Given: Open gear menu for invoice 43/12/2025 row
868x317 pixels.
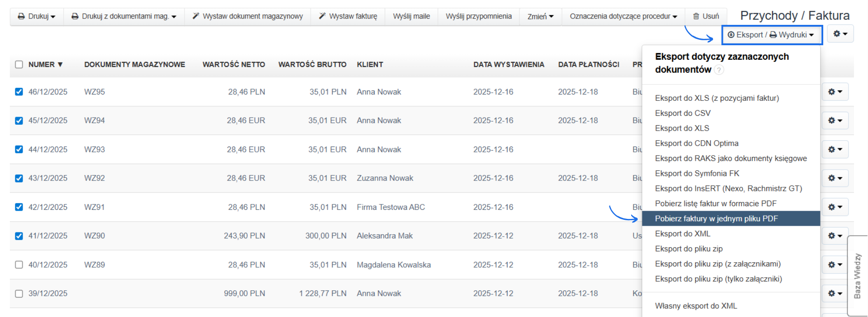Looking at the screenshot, I should tap(835, 178).
